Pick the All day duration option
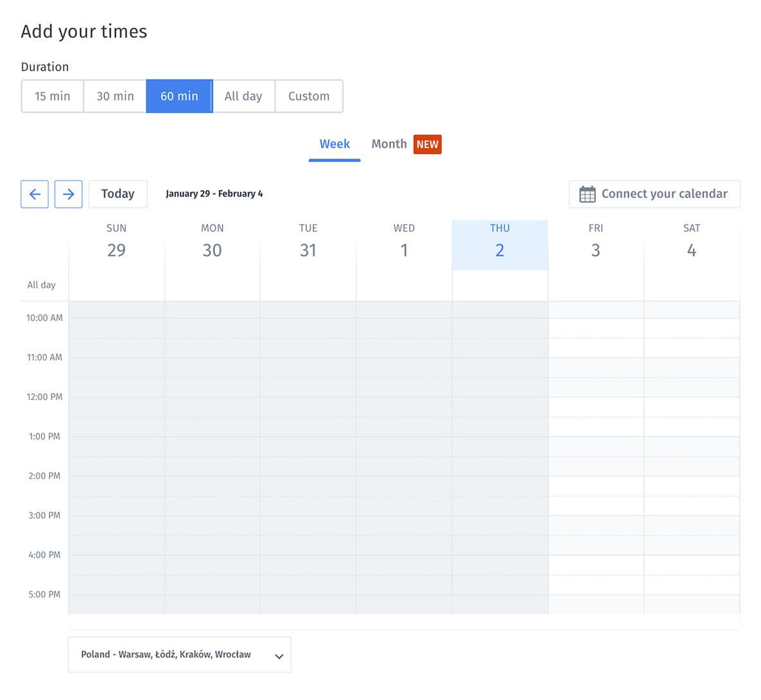761x700 pixels. tap(243, 96)
